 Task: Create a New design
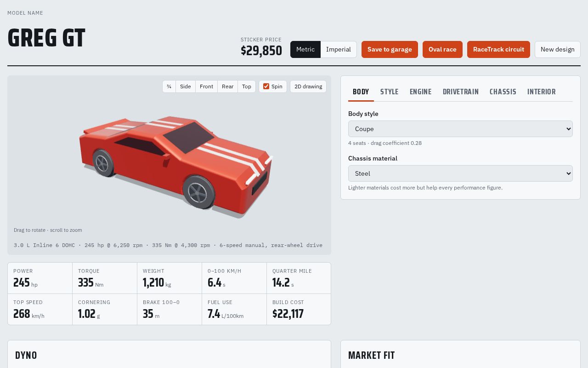(x=558, y=50)
